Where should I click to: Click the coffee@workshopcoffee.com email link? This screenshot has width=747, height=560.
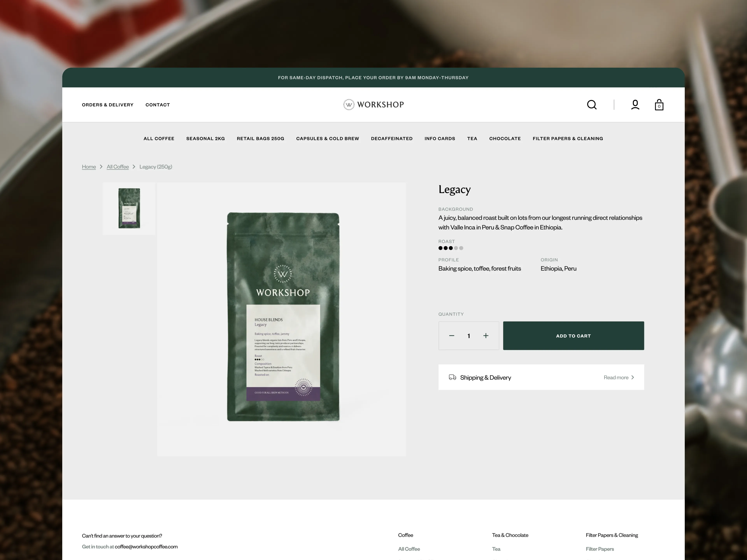click(x=146, y=547)
